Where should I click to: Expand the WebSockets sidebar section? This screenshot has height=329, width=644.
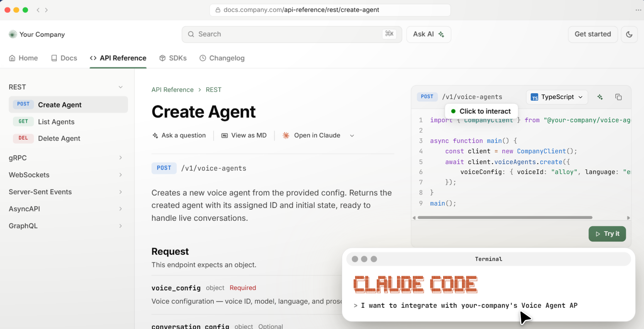pos(121,175)
